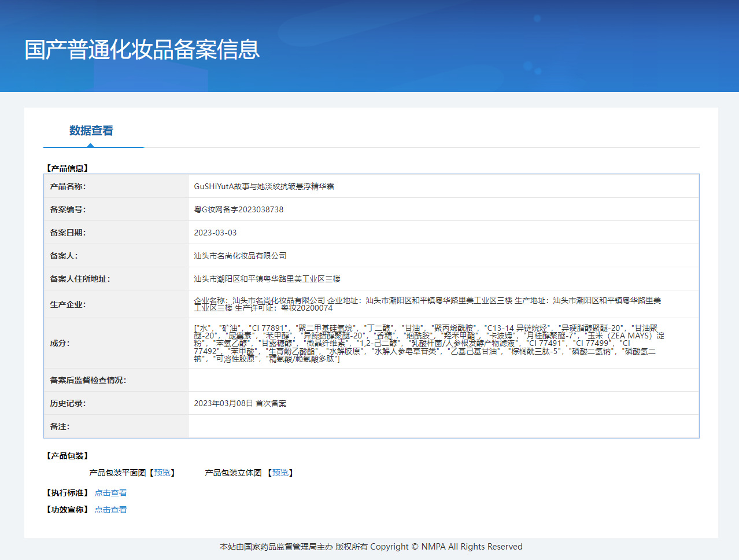Click the 【产品信息】 section heading
The image size is (739, 560).
click(x=67, y=168)
